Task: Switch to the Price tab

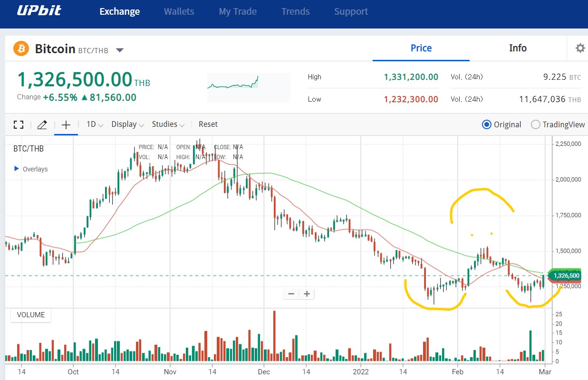Action: (421, 48)
